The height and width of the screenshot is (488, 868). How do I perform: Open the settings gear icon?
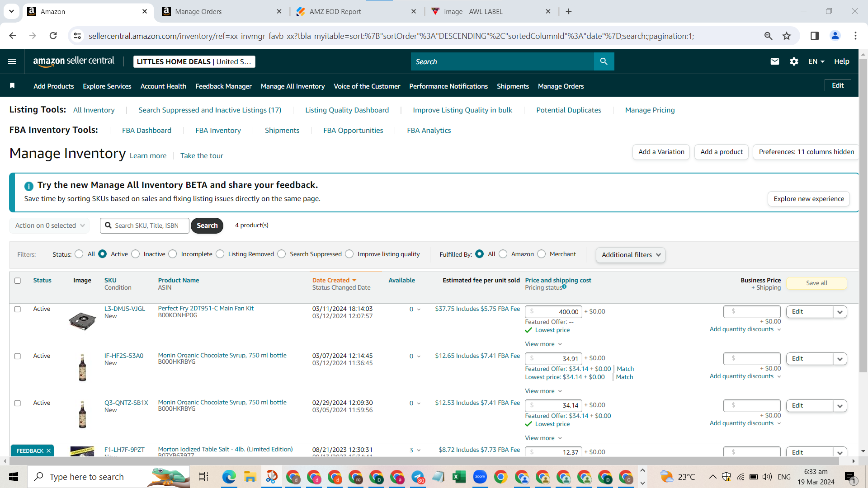[794, 61]
